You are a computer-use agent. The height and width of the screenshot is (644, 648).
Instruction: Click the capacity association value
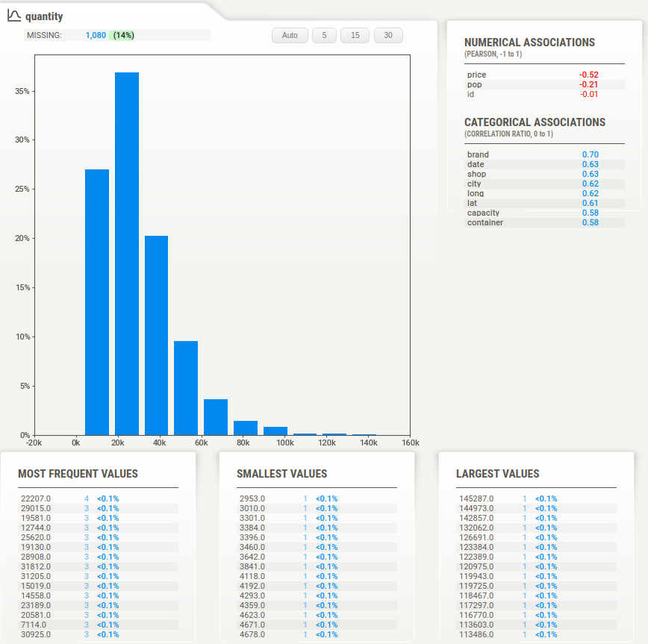coord(590,213)
